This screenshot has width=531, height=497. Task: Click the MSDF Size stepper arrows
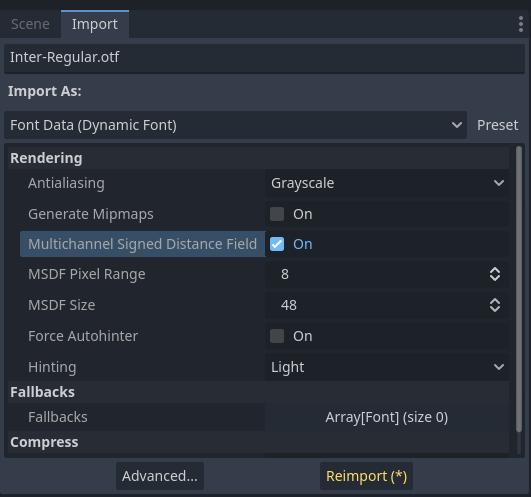tap(495, 305)
